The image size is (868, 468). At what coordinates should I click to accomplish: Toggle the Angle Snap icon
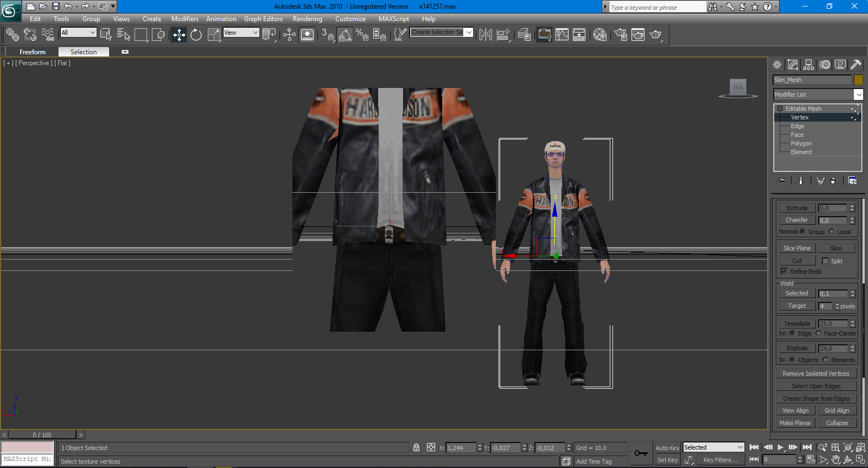(345, 35)
